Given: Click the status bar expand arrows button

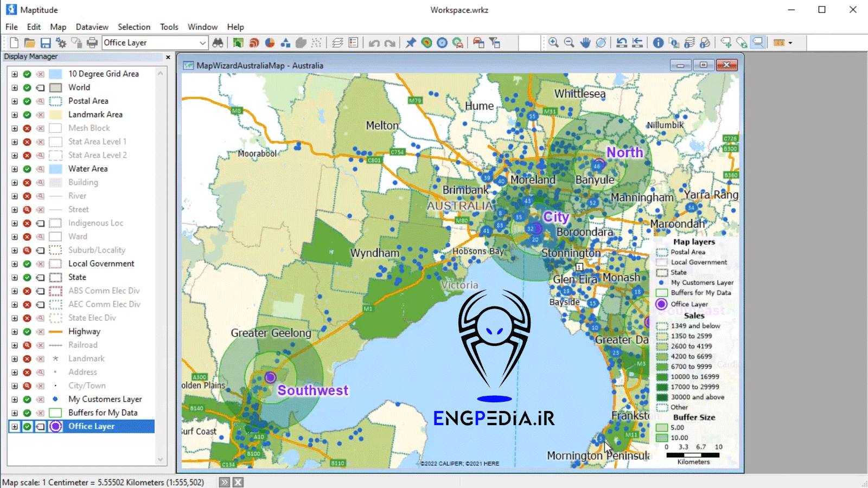Looking at the screenshot, I should pyautogui.click(x=225, y=482).
